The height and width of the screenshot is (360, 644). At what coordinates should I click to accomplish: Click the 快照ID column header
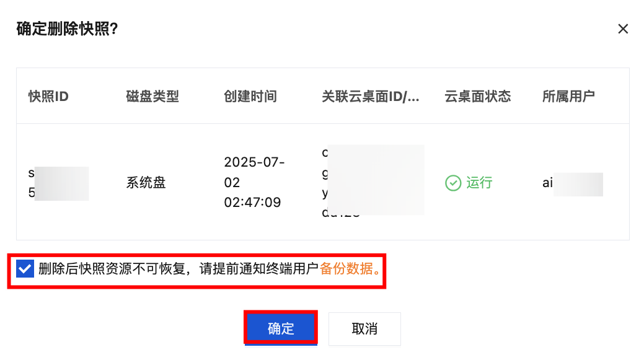click(x=48, y=97)
